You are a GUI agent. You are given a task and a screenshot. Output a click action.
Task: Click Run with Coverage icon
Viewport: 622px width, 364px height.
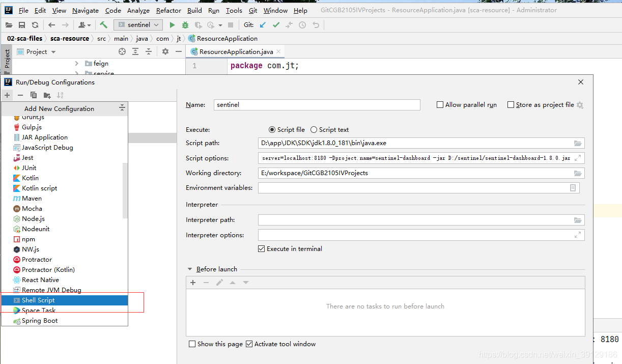197,25
